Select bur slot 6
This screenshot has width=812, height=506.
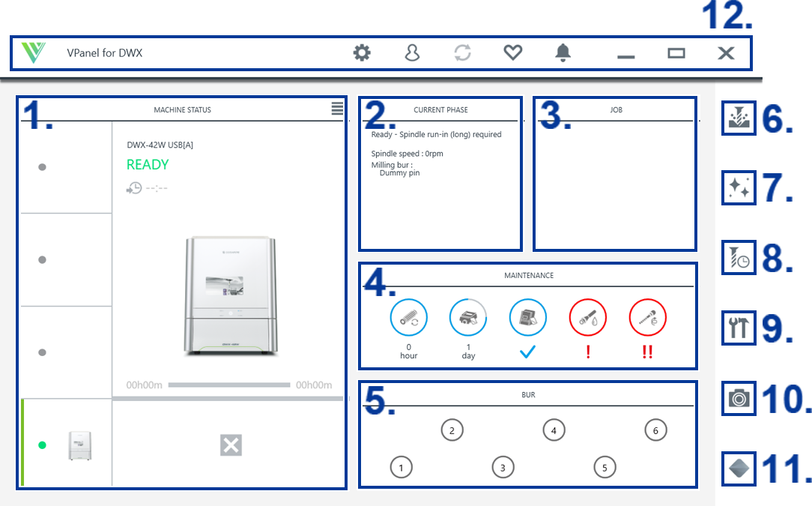pos(655,430)
